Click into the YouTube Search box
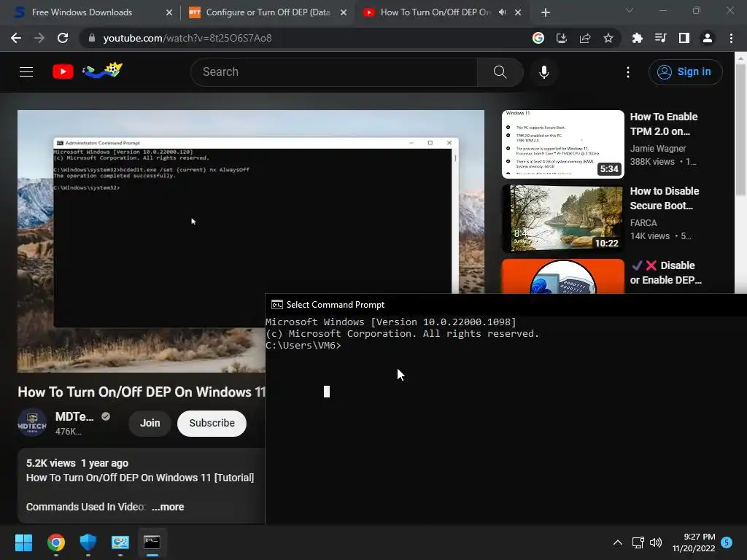The height and width of the screenshot is (560, 747). [x=333, y=72]
